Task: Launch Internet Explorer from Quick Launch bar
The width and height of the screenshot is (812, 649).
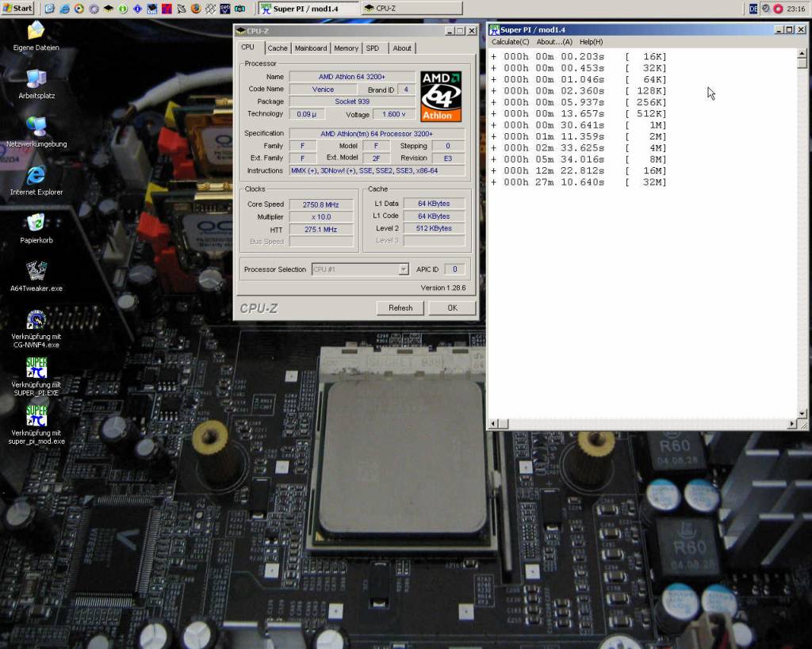Action: pos(65,8)
